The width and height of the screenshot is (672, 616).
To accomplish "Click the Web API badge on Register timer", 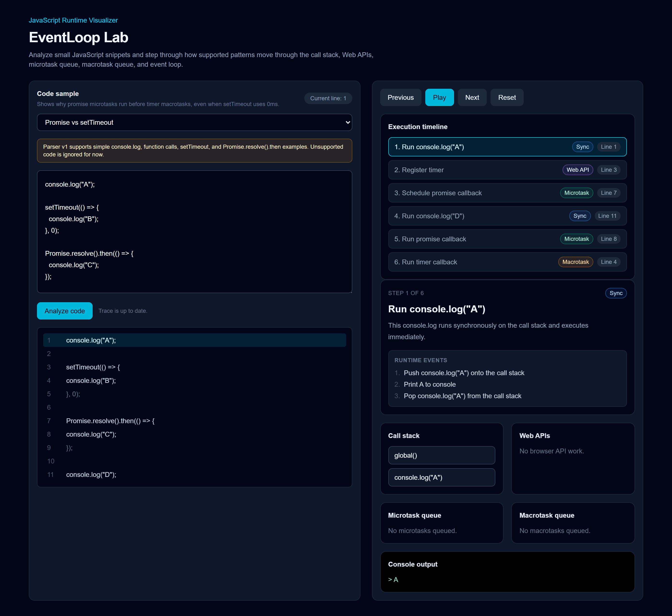I will click(x=577, y=170).
